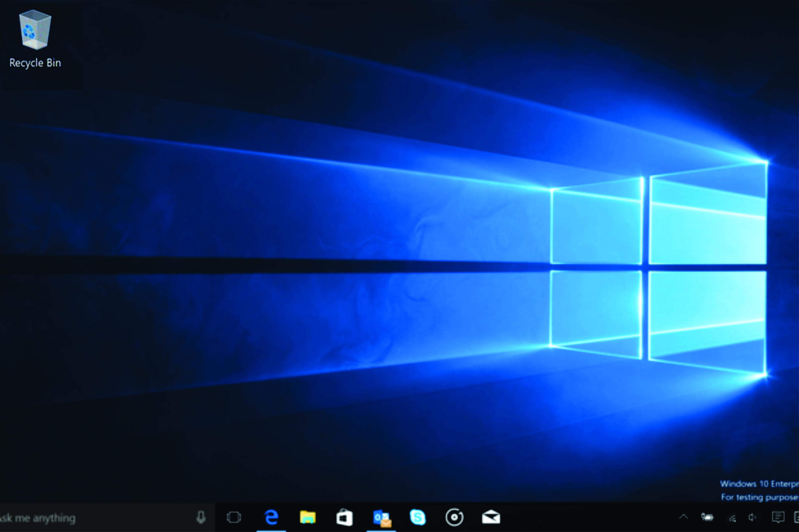This screenshot has height=532, width=799.
Task: Click the speaker volume icon
Action: tap(753, 517)
